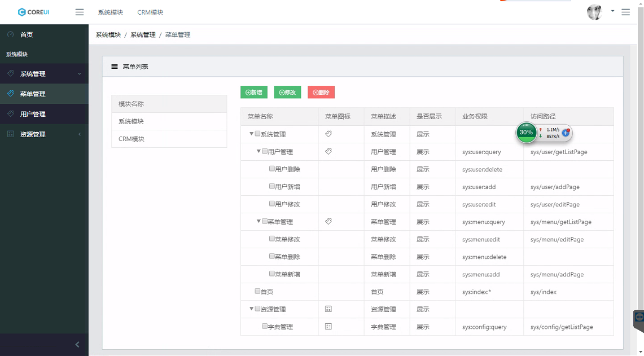Image resolution: width=644 pixels, height=356 pixels.
Task: Select the 首页 row checkbox
Action: click(x=258, y=291)
